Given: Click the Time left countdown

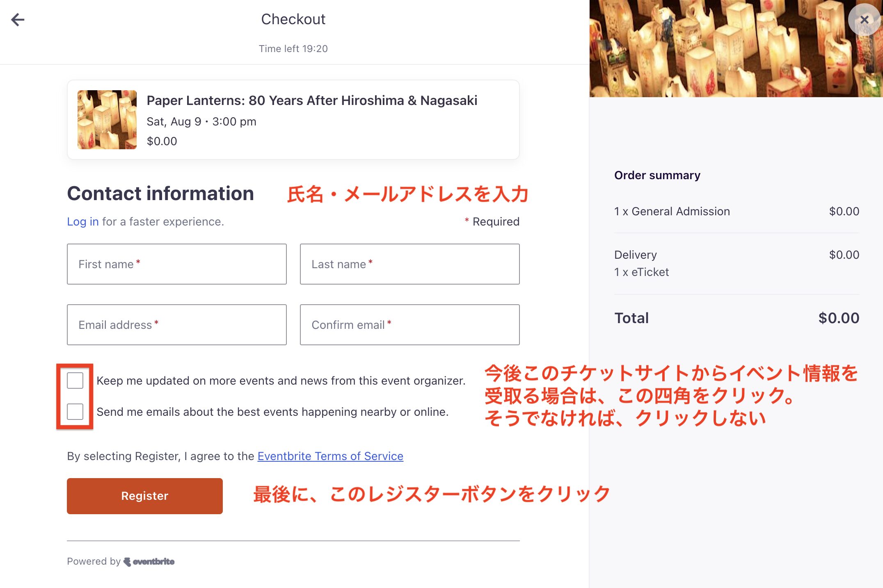Looking at the screenshot, I should 293,49.
